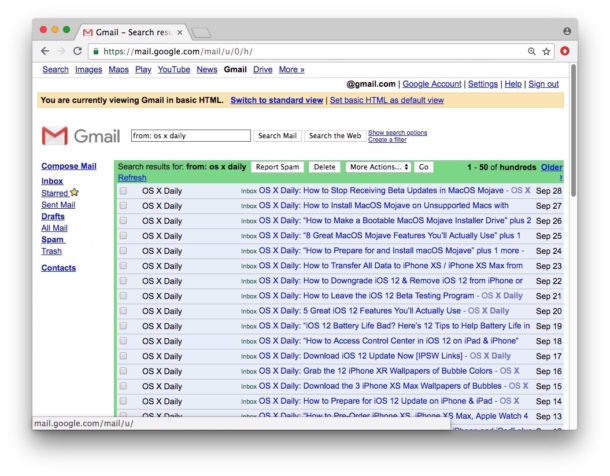This screenshot has height=476, width=610.
Task: Go to Older results link
Action: tap(552, 167)
